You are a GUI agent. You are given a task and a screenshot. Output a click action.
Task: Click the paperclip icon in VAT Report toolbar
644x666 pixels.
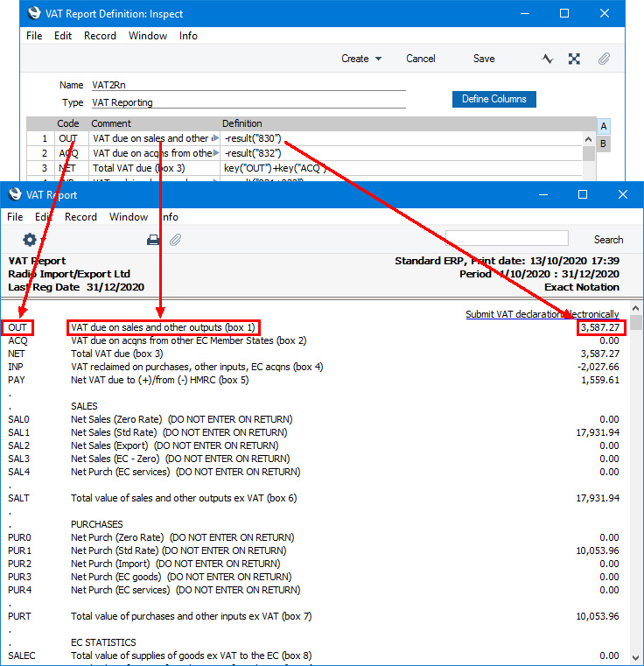[x=175, y=240]
